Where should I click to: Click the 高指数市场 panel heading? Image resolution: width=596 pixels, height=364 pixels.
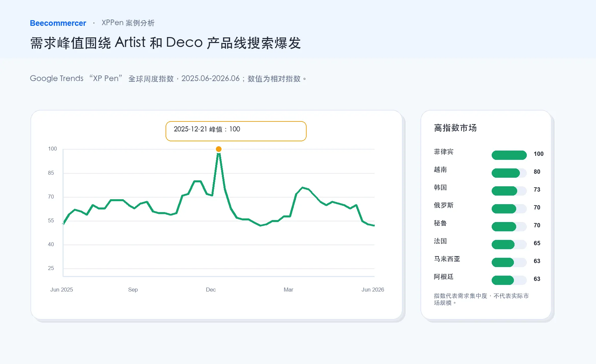click(455, 128)
